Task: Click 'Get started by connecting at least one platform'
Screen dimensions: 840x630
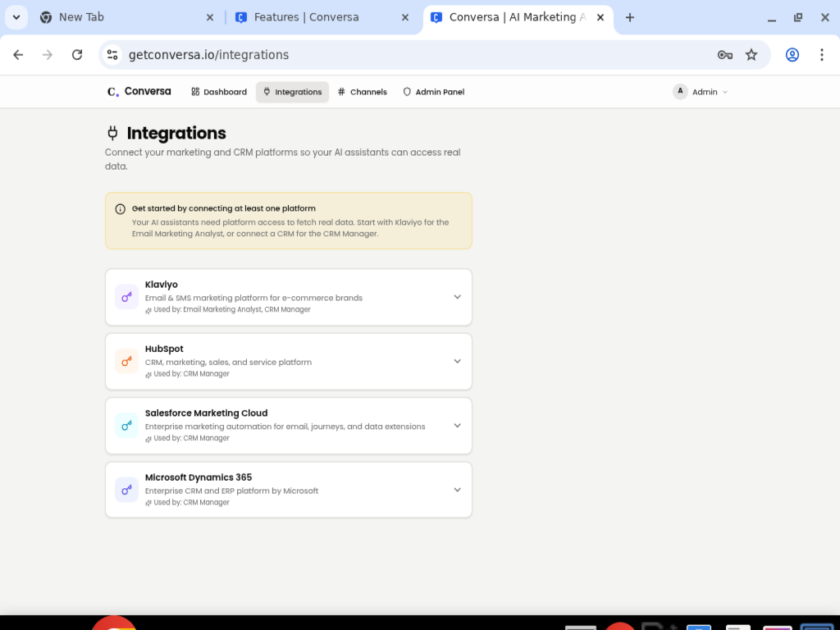Action: (224, 208)
